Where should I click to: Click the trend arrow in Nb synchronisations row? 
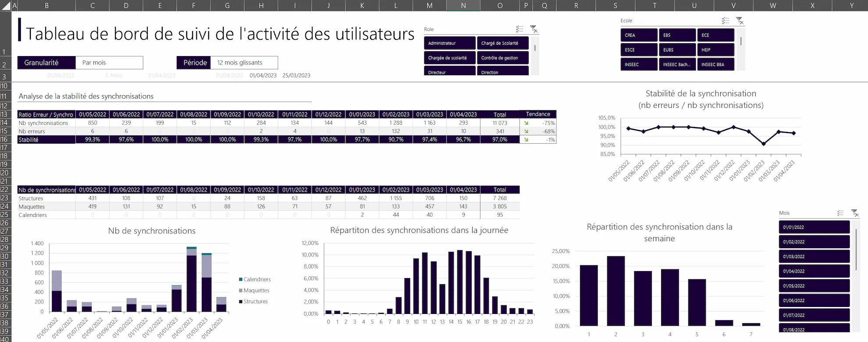pyautogui.click(x=526, y=123)
